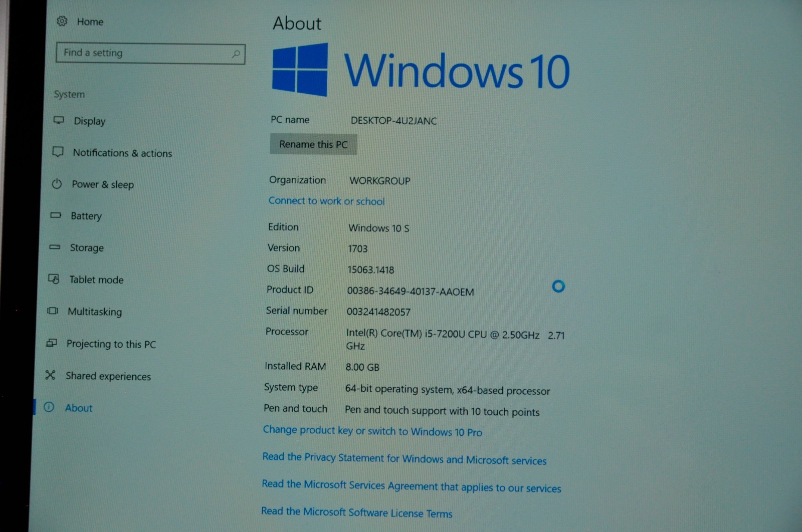Select the About page
802x532 pixels.
click(x=79, y=408)
